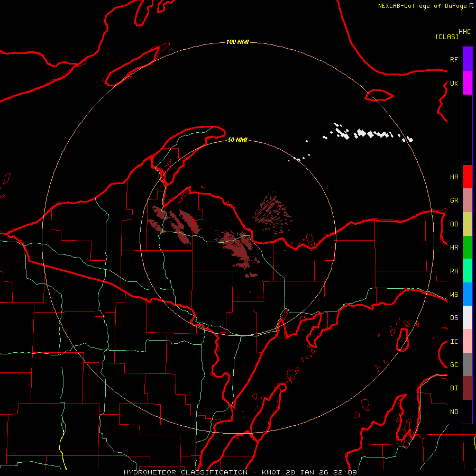Select the IC pink legend swatch
This screenshot has width=476, height=476.
pos(467,341)
